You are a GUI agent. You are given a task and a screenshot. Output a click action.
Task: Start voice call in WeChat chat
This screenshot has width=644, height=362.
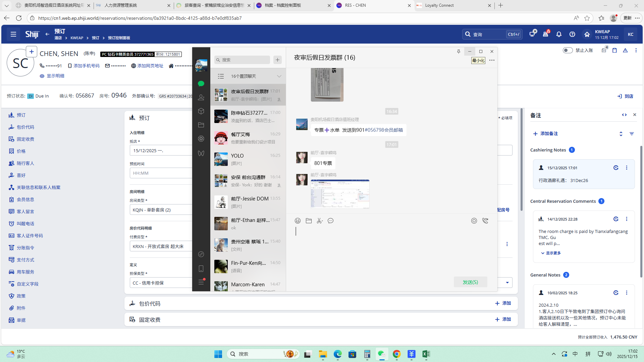(485, 221)
